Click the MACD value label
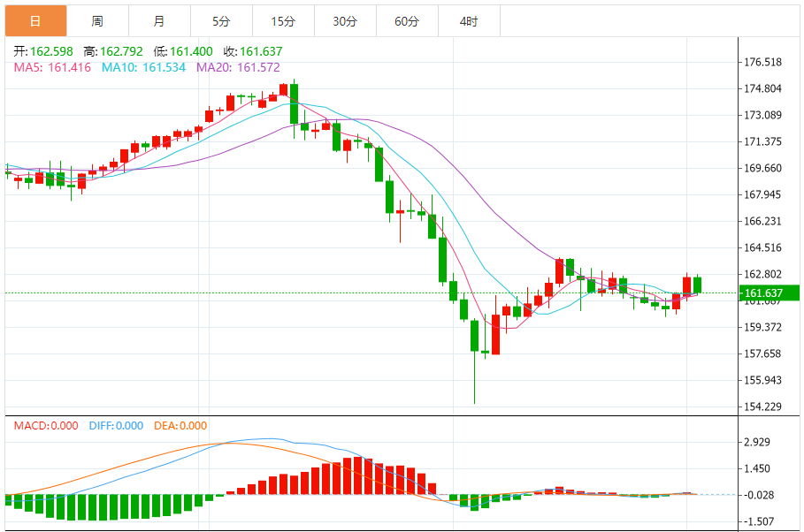The height and width of the screenshot is (532, 804). pos(46,425)
